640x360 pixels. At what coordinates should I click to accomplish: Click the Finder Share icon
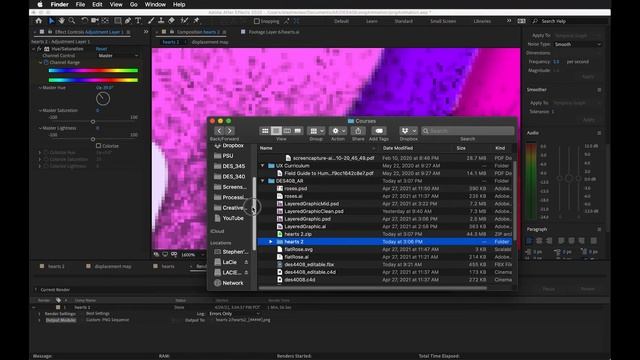coord(358,131)
